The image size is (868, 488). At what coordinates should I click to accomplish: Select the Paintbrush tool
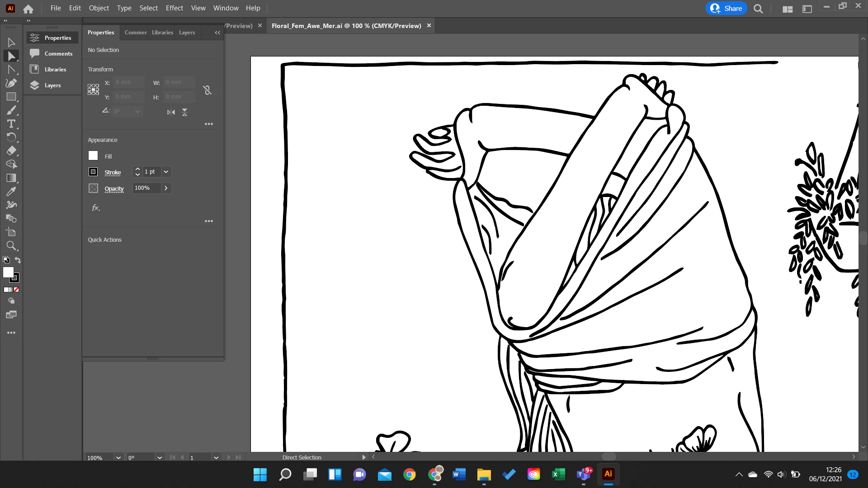11,110
